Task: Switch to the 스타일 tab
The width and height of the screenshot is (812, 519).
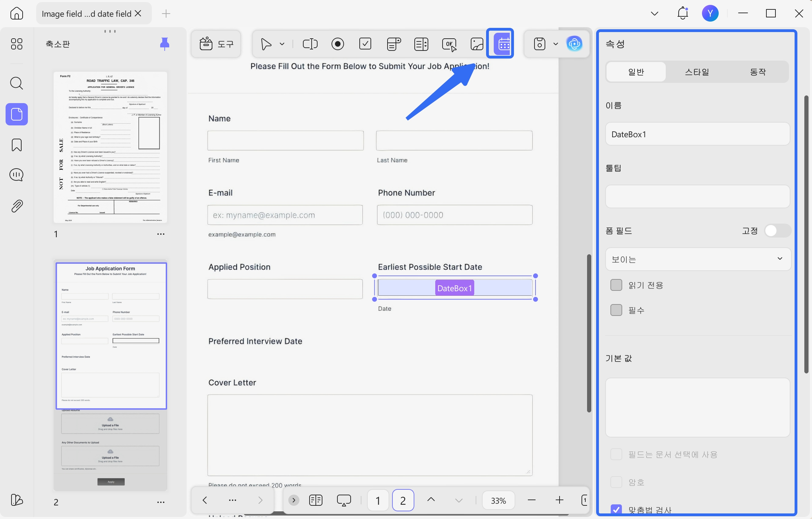Action: 697,72
